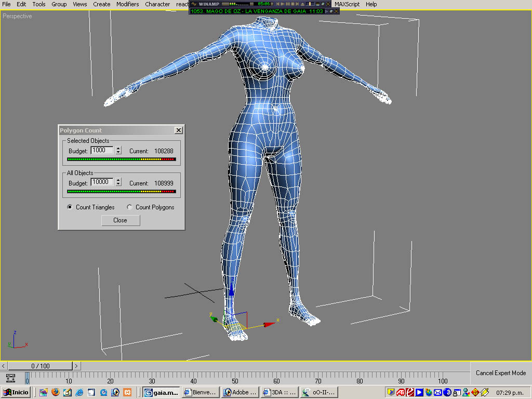Click the Winamp logo icon
Screen dimensions: 532x399
(x=194, y=4)
